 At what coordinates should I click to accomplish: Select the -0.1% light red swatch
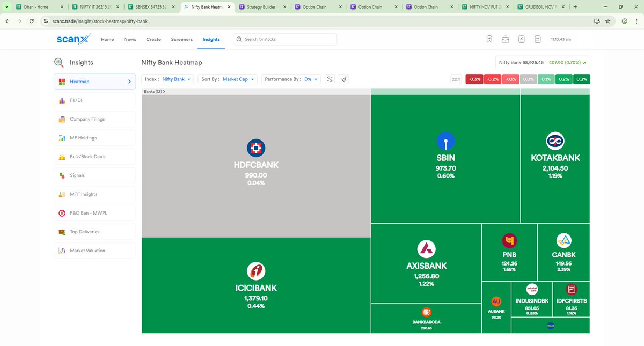click(510, 79)
